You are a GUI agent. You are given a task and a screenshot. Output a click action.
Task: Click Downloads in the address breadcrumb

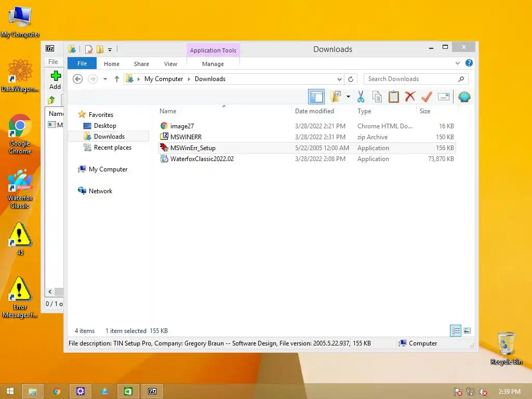coord(210,79)
